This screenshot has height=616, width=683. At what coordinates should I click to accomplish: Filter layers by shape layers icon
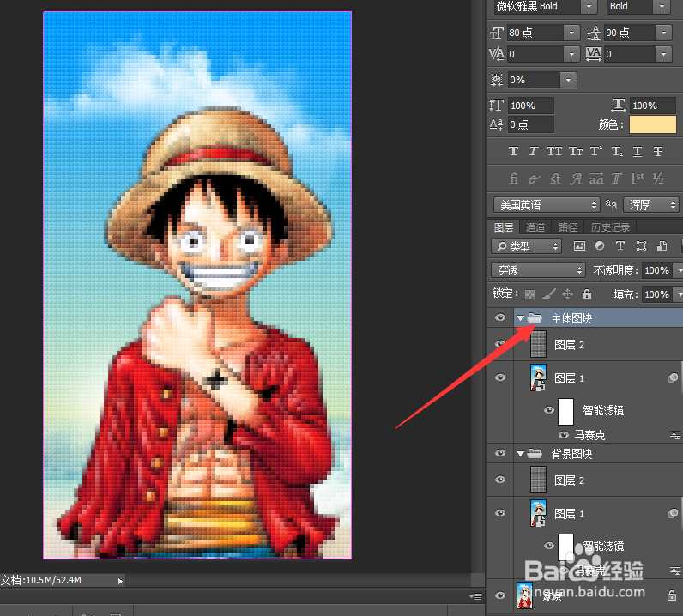[641, 245]
